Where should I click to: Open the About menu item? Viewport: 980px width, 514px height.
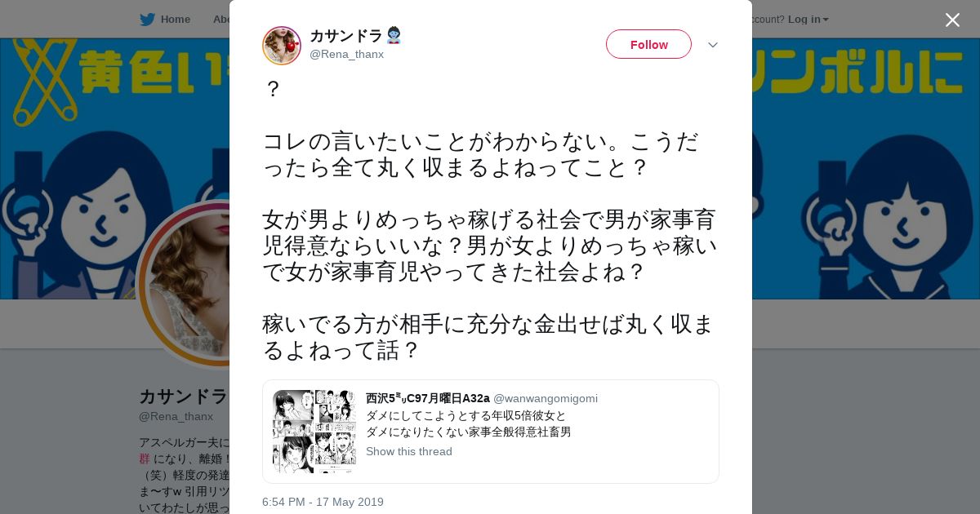222,20
